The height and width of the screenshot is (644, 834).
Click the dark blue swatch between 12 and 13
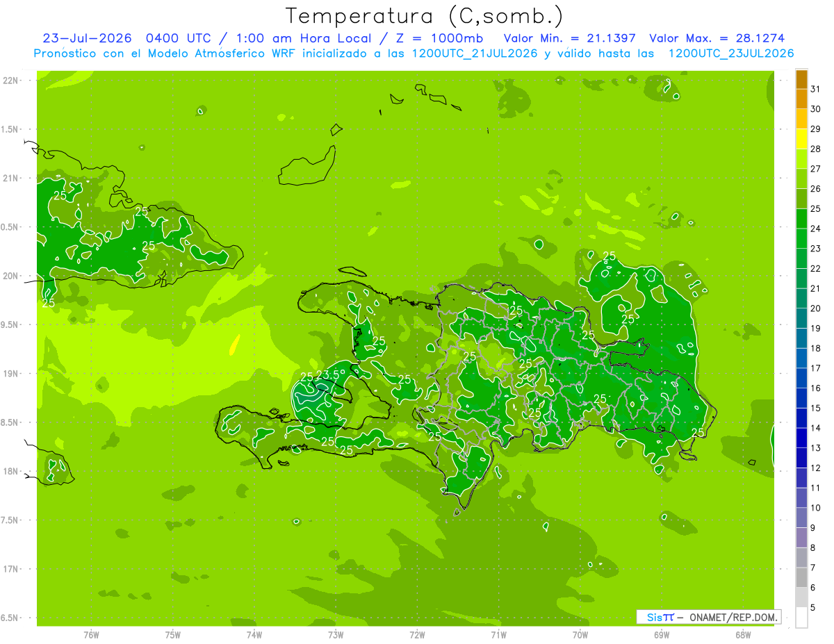click(801, 458)
